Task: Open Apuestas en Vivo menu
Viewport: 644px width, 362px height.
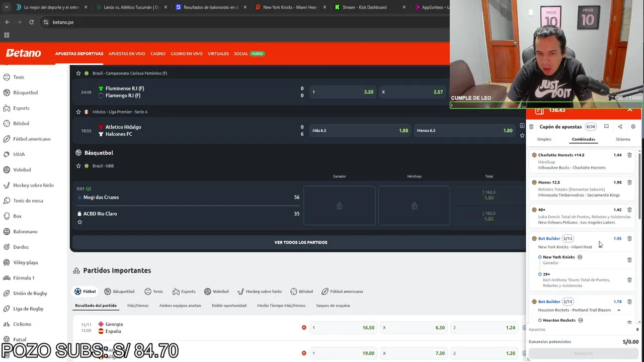Action: coord(127,54)
